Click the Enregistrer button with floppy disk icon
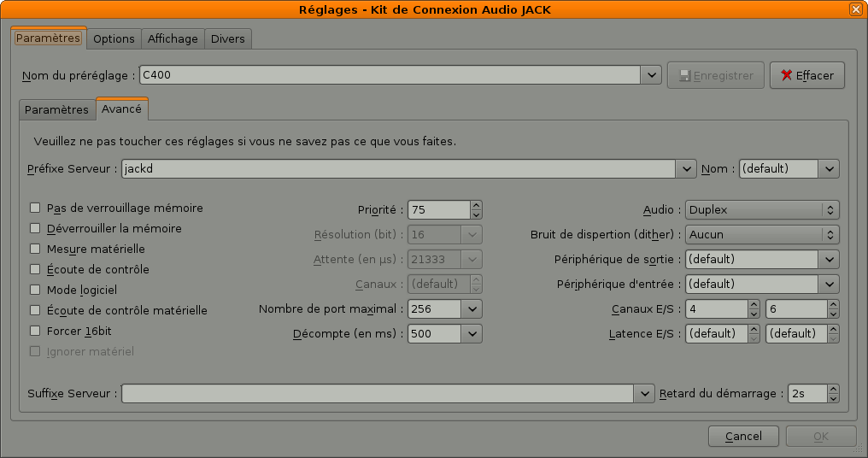 (x=715, y=75)
